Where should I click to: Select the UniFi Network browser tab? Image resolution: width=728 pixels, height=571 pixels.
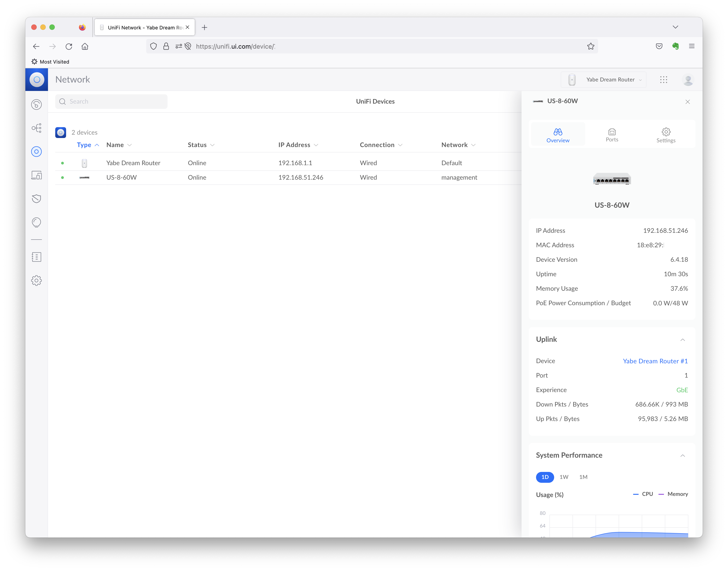144,27
